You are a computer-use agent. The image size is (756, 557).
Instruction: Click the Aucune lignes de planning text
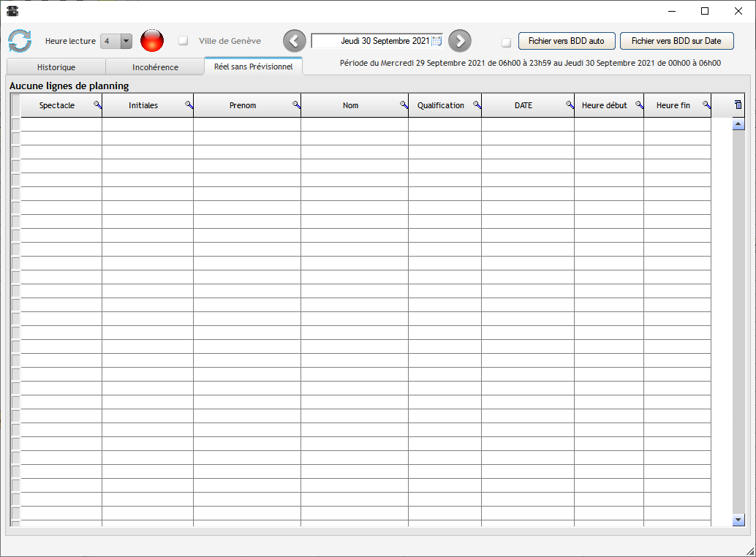coord(69,86)
